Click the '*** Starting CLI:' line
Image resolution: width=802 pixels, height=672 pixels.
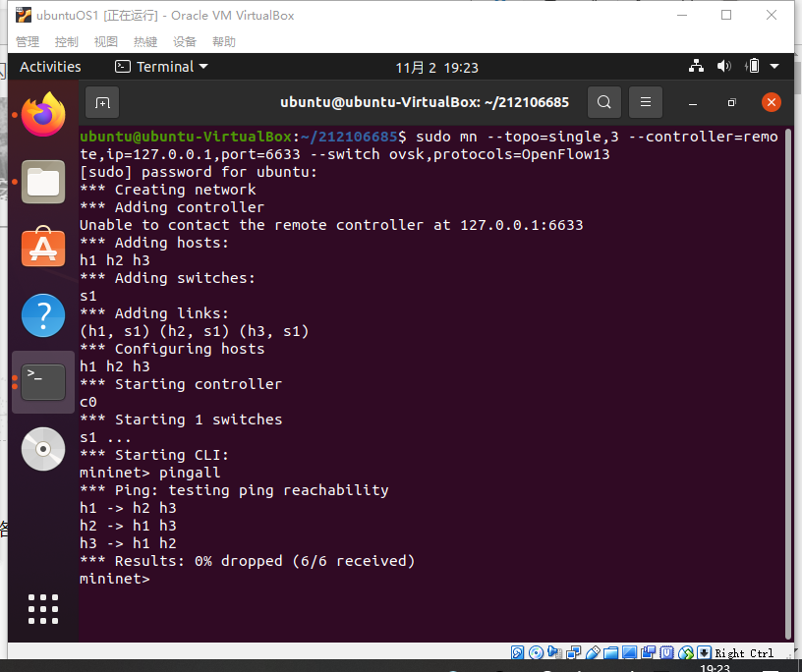click(154, 455)
